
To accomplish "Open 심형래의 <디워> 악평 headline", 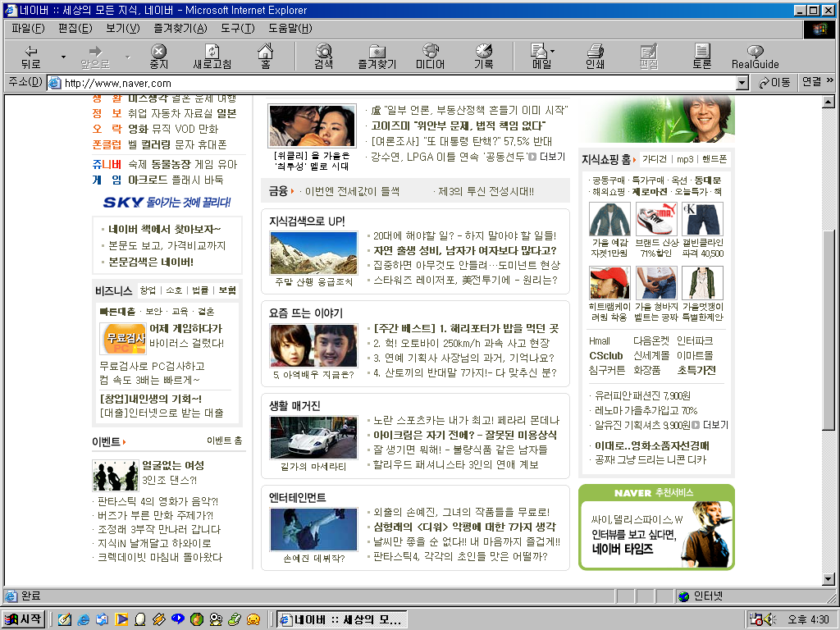I will (464, 527).
